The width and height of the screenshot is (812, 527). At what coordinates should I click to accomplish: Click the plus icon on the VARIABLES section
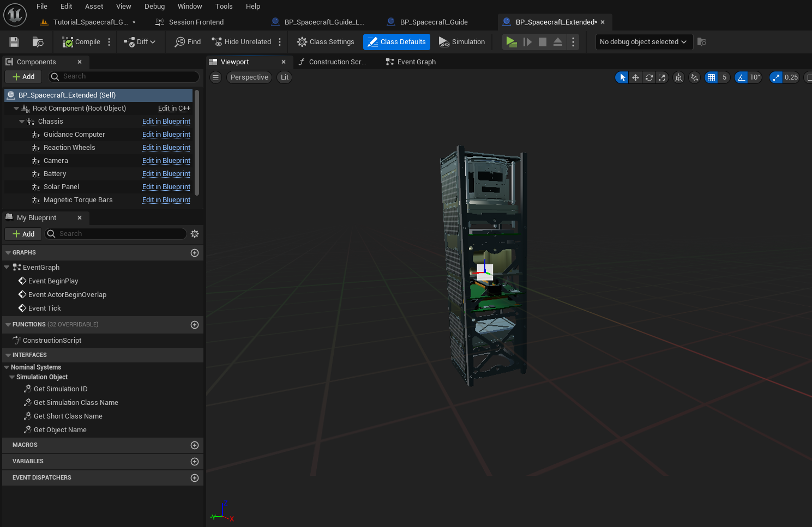pos(195,462)
